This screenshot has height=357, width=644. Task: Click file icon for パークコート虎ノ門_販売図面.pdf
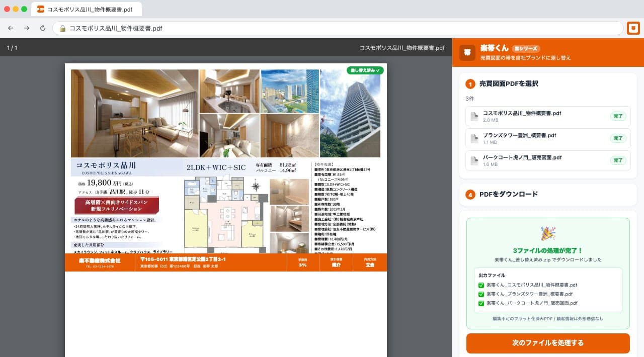pos(474,160)
